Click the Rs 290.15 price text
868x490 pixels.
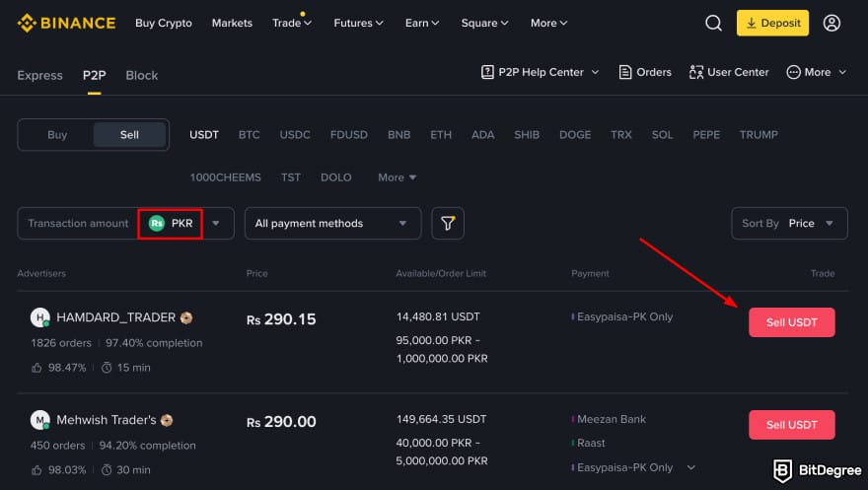tap(281, 319)
